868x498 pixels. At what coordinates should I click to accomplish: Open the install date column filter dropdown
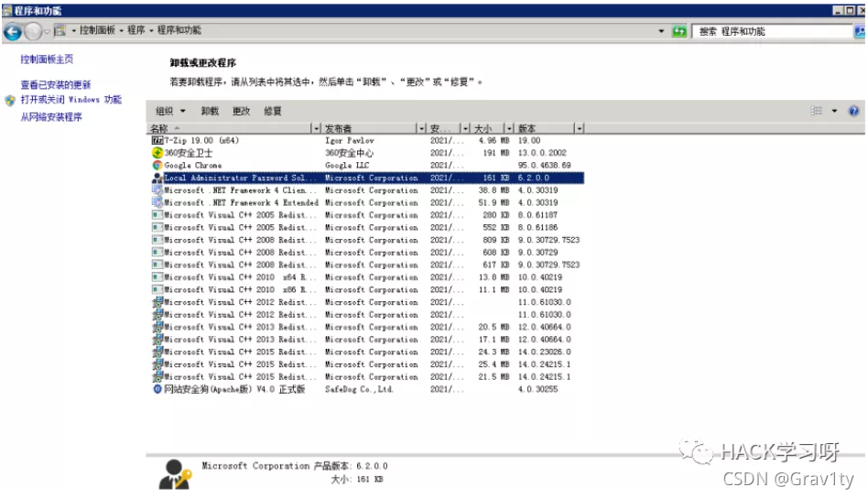pyautogui.click(x=465, y=128)
